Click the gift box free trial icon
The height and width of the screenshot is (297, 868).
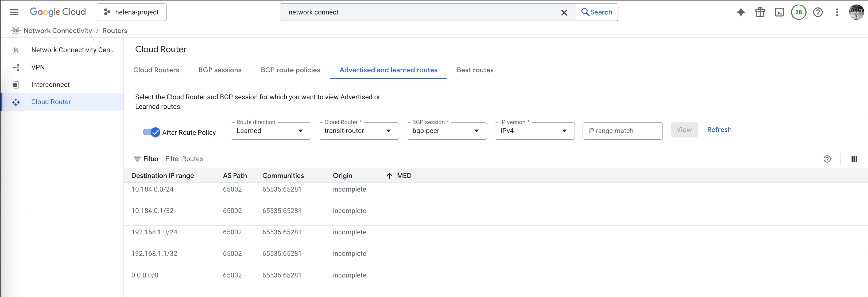[x=760, y=13]
